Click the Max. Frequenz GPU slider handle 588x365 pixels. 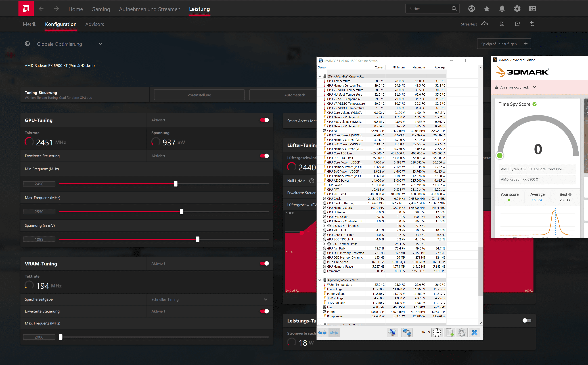182,211
